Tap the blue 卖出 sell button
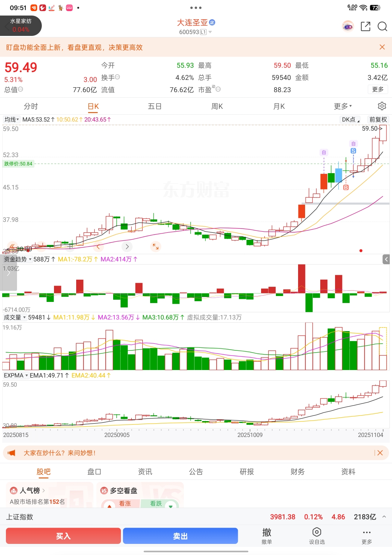The width and height of the screenshot is (392, 555). (180, 536)
